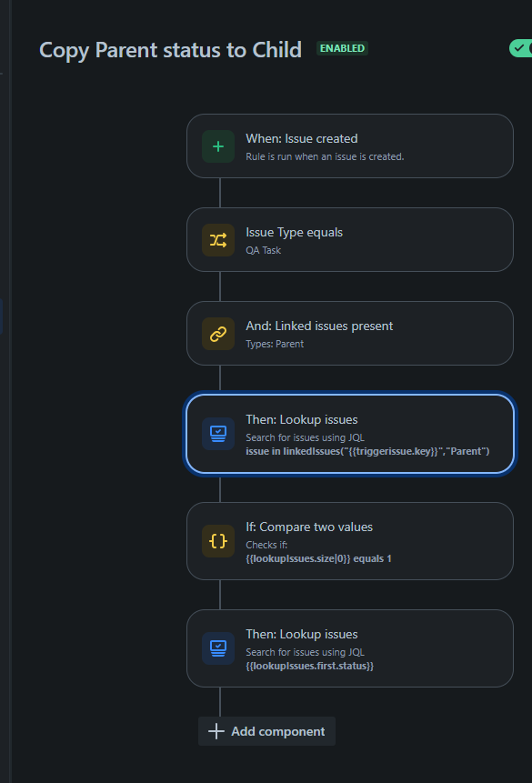532x783 pixels.
Task: Click the lookupIssues.size equals 1 text
Action: 318,558
